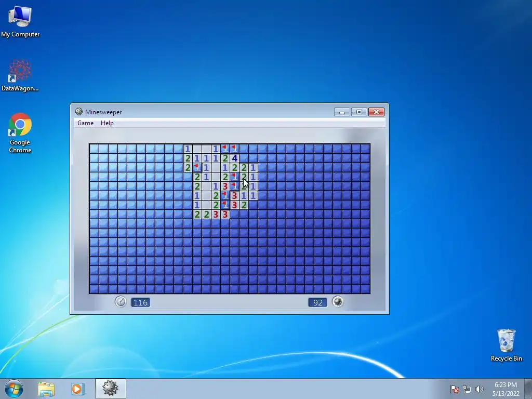
Task: Close the Minesweeper window
Action: (376, 112)
